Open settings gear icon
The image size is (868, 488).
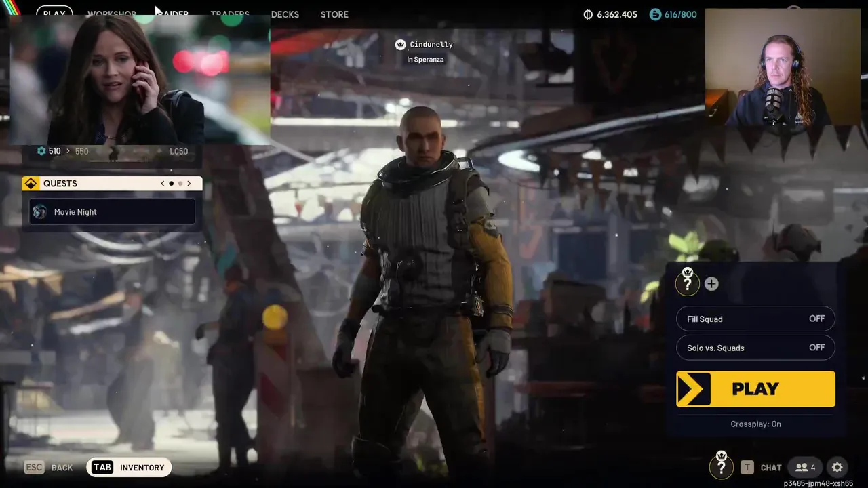click(837, 467)
